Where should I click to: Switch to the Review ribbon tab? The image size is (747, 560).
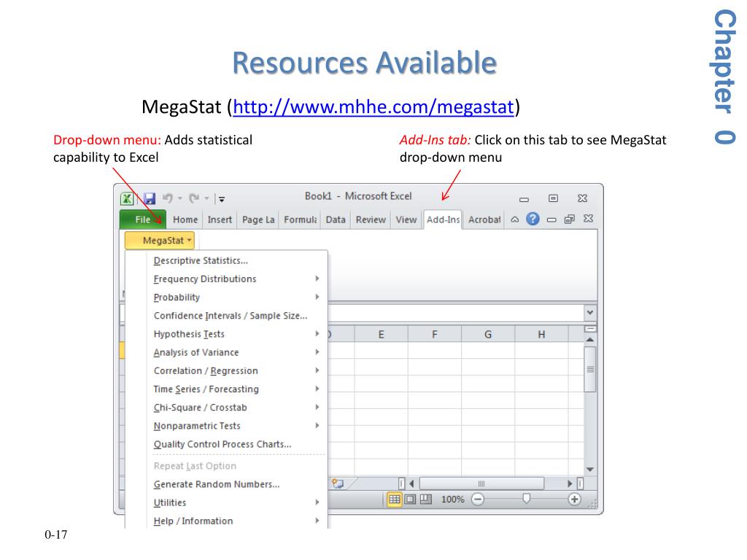(x=371, y=219)
